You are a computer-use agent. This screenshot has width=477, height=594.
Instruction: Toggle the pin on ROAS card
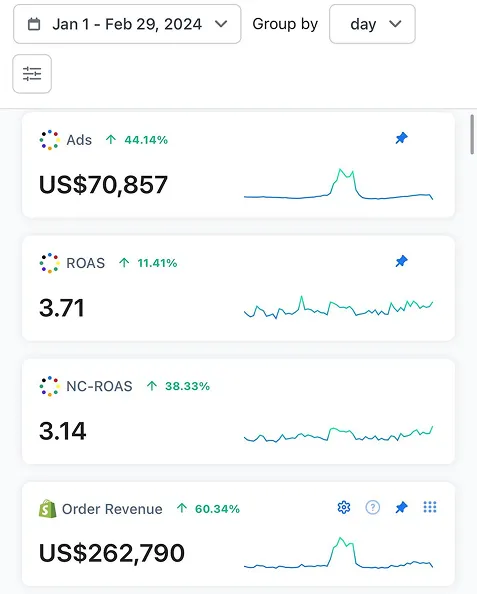(401, 261)
